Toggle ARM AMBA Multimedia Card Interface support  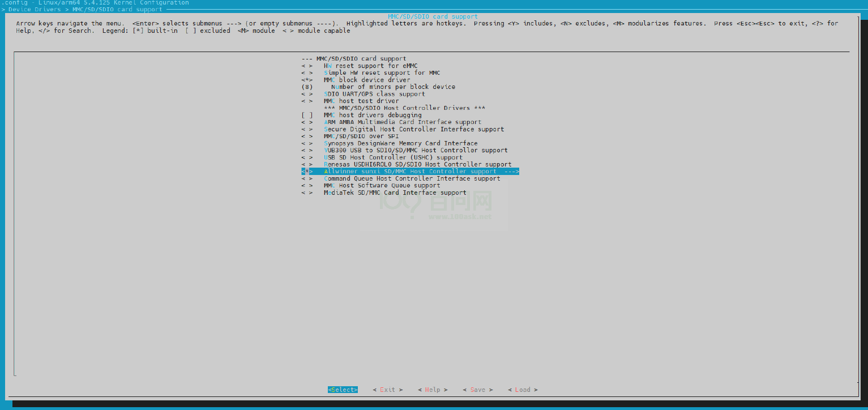[x=391, y=122]
